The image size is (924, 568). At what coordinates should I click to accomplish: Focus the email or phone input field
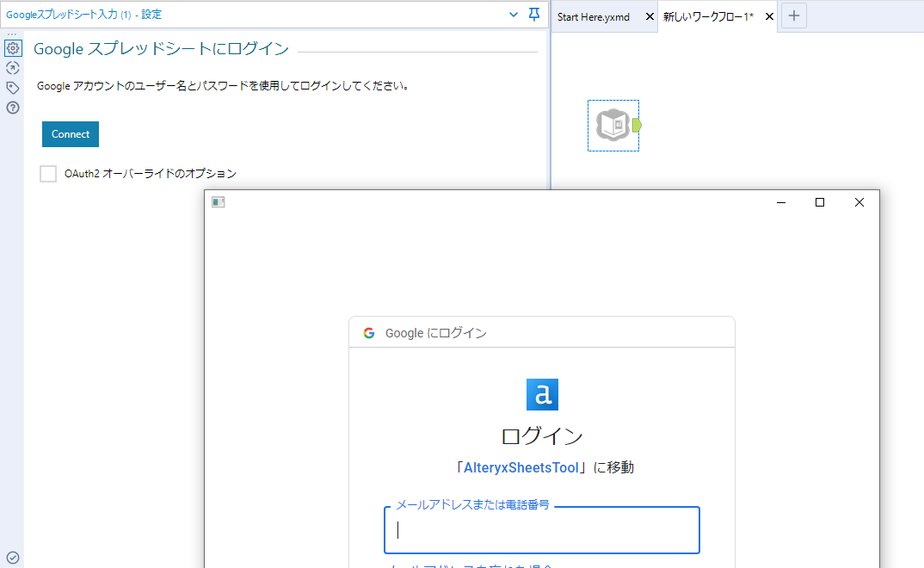[541, 530]
